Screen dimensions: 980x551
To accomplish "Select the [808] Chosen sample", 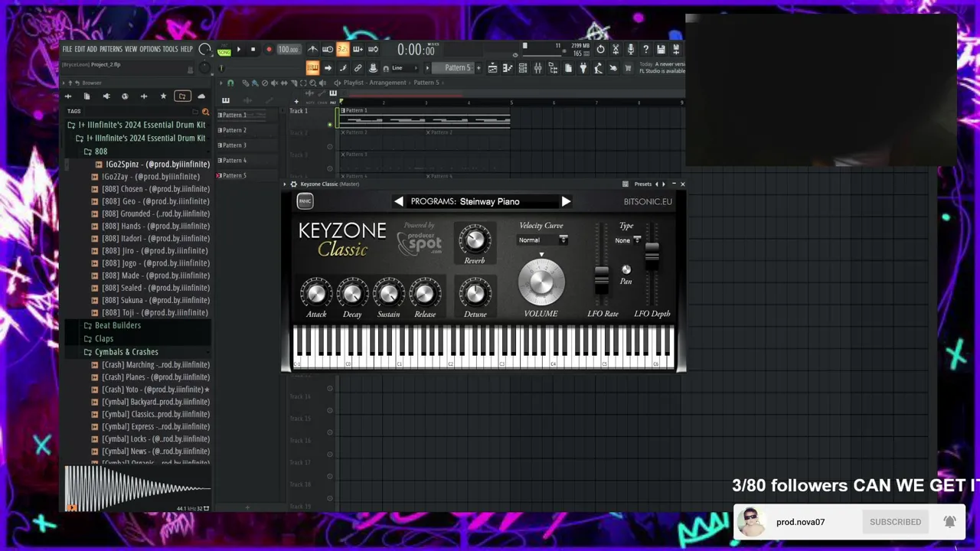I will click(x=150, y=189).
